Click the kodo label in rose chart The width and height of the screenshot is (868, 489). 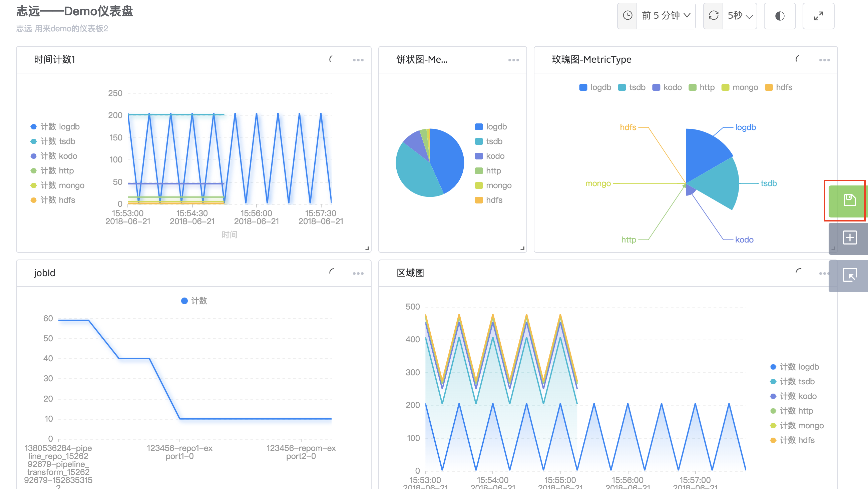pos(744,240)
